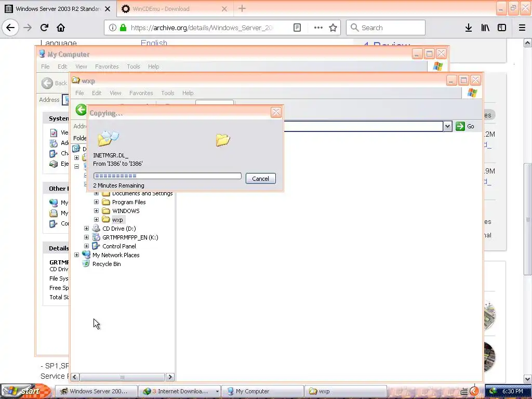532x399 pixels.
Task: Select wxp folder in tree
Action: (x=117, y=220)
